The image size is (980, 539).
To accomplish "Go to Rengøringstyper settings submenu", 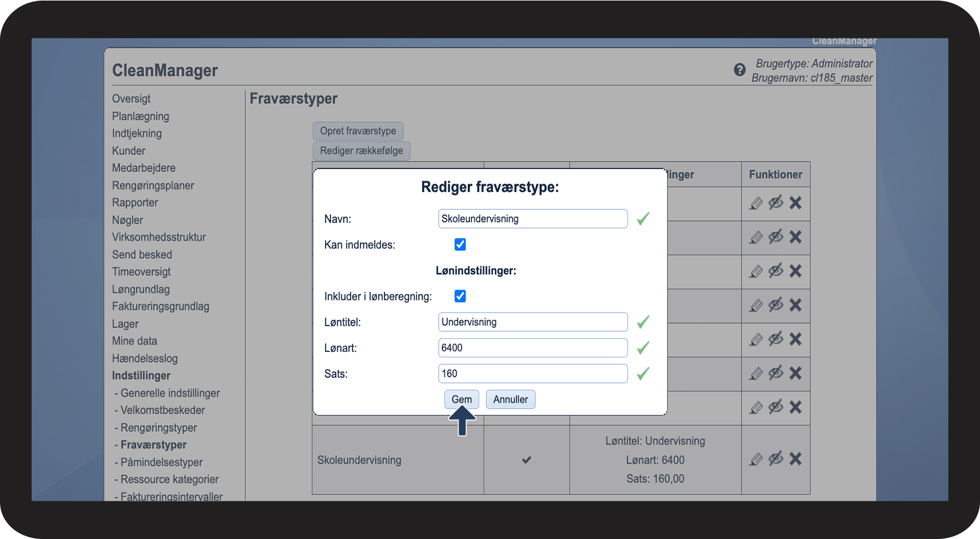I will [x=159, y=428].
